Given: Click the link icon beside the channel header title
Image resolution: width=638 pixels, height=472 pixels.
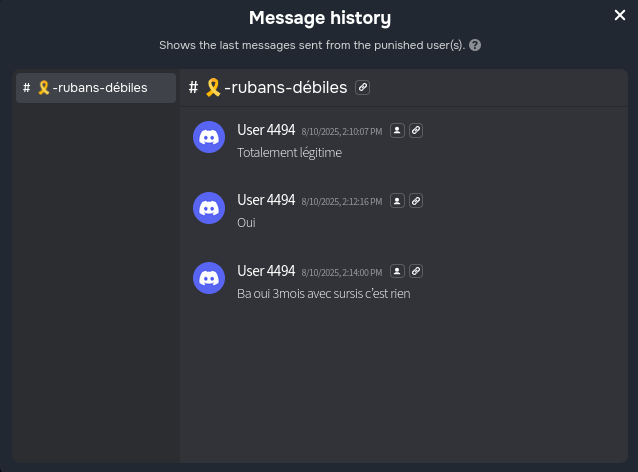Looking at the screenshot, I should (x=363, y=87).
